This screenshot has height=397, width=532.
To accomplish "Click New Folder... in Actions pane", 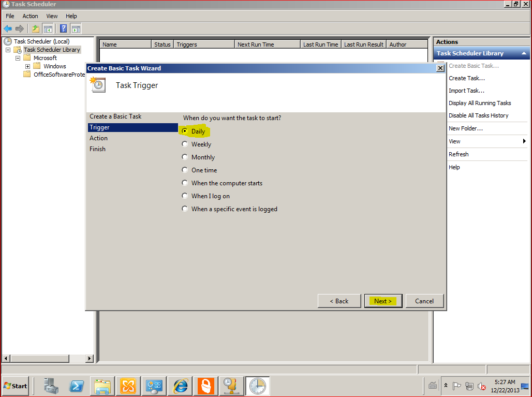I will [466, 128].
